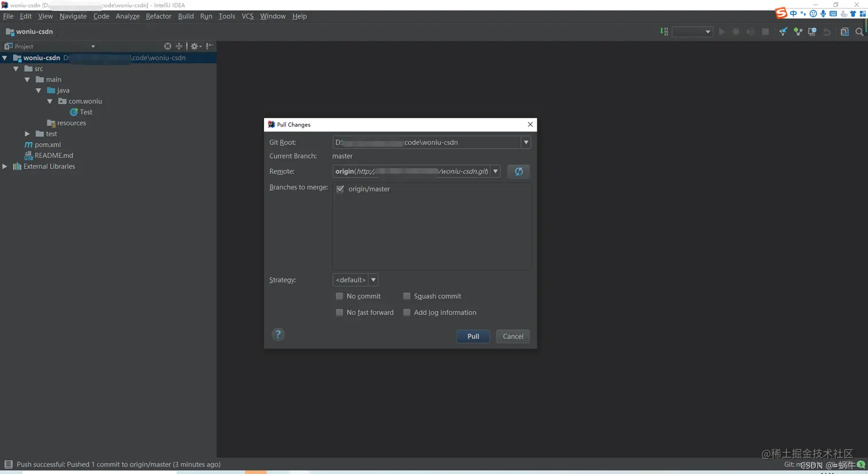Image resolution: width=868 pixels, height=474 pixels.
Task: Enable the Add log information checkbox
Action: [406, 312]
